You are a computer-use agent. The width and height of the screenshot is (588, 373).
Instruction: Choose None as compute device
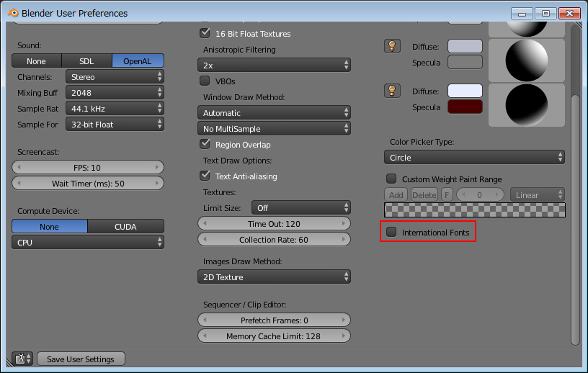(50, 226)
